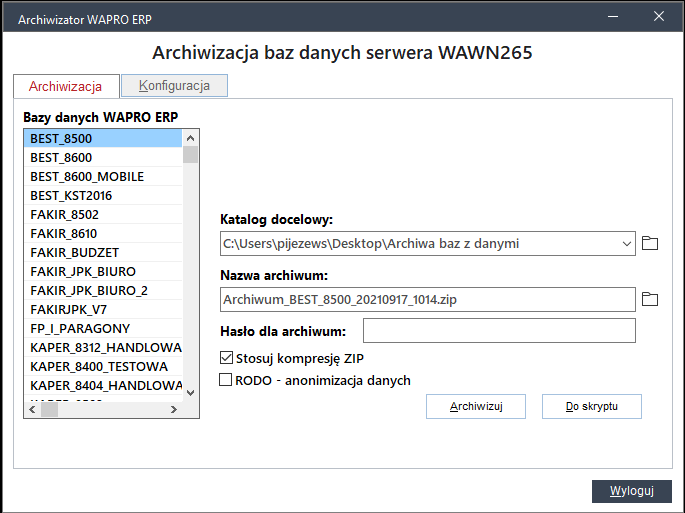This screenshot has height=513, width=685.
Task: Click the database list scroll down arrow
Action: (190, 392)
